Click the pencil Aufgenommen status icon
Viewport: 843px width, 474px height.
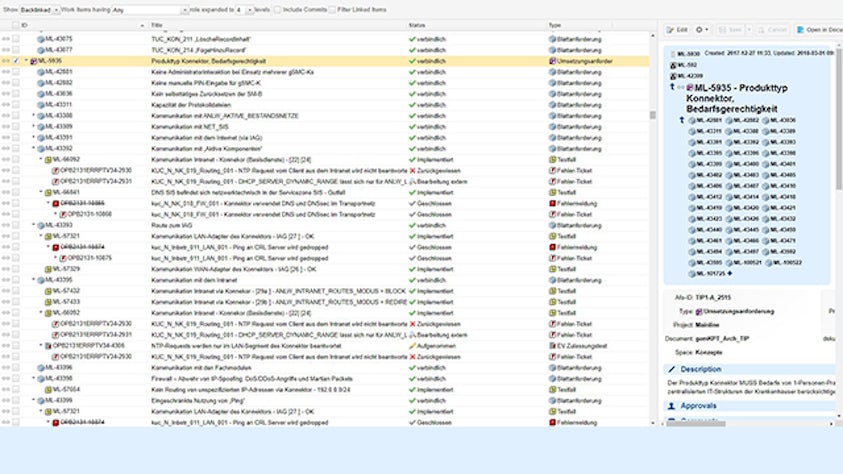[x=412, y=346]
